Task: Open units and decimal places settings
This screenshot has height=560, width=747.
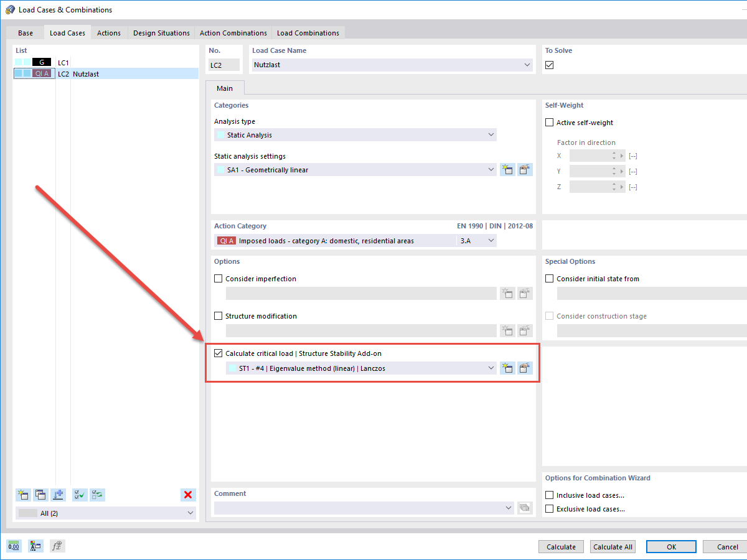Action: pos(13,546)
